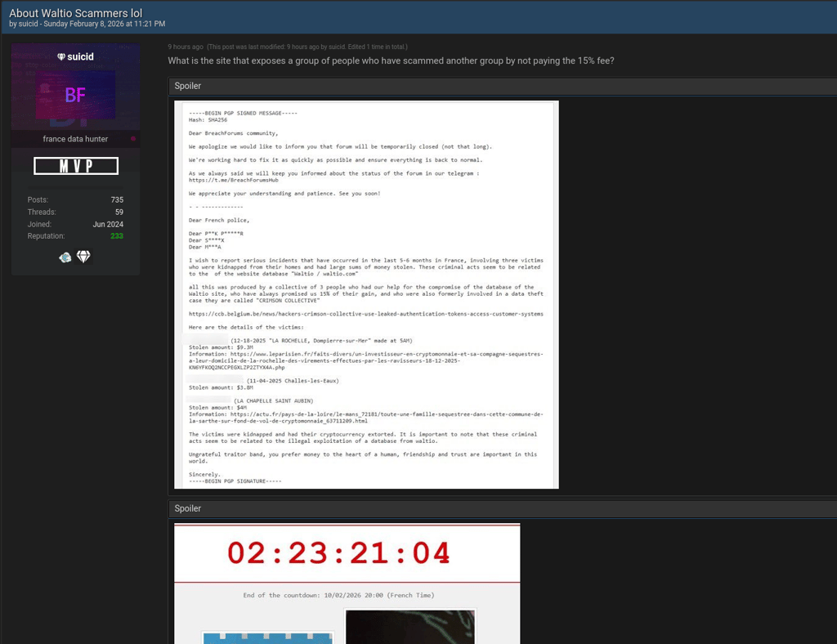Click the MVP rank badge
This screenshot has width=837, height=644.
coord(76,166)
